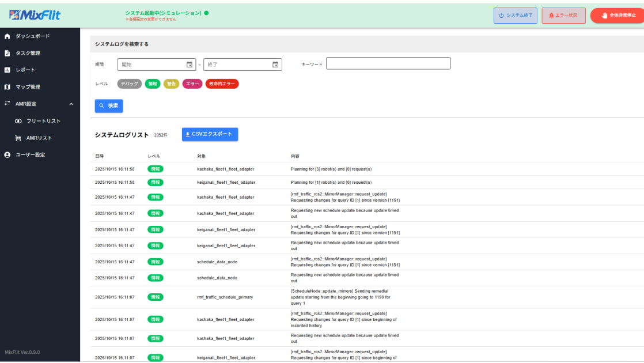Viewport: 644px width, 363px height.
Task: Toggle the Warning (警告) level filter chip
Action: [171, 84]
